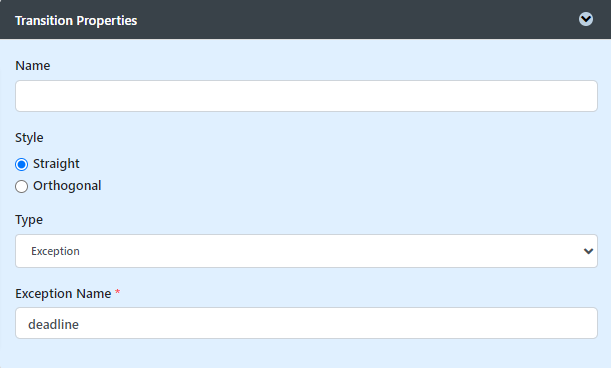Click the word deadline in Exception Name
Screen dimensions: 611x368
[53, 324]
